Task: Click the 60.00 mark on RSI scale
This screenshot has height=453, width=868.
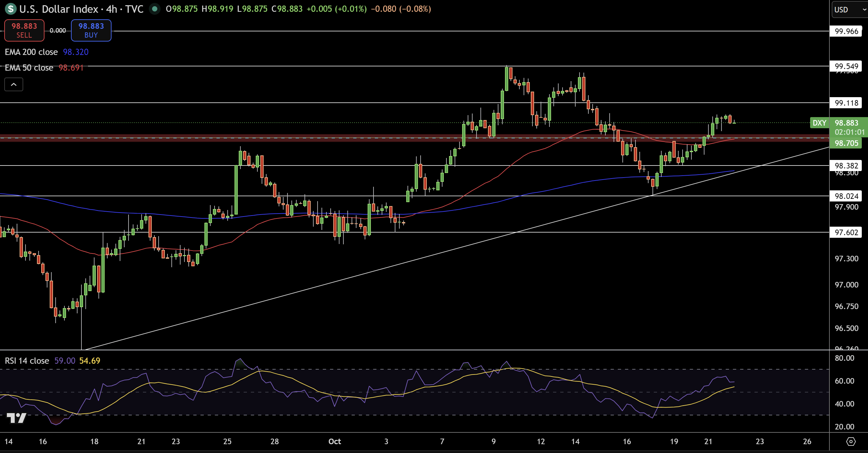Action: pyautogui.click(x=844, y=381)
